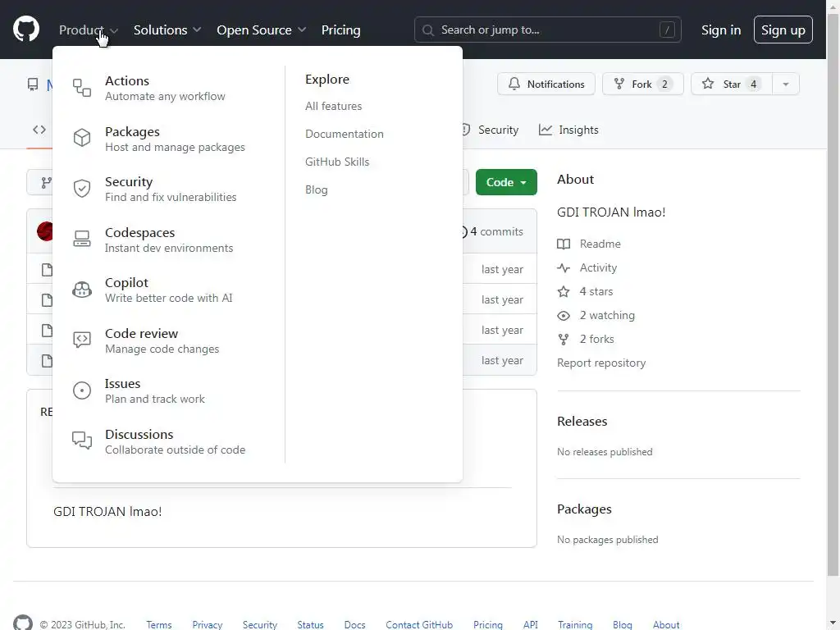Go to the GitHub homepage logo
The image size is (840, 630).
click(x=26, y=29)
